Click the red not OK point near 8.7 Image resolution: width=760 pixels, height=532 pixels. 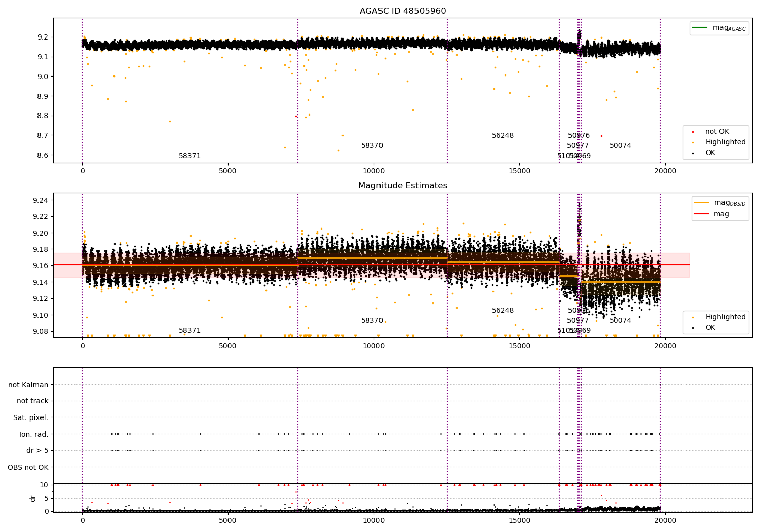pyautogui.click(x=601, y=136)
